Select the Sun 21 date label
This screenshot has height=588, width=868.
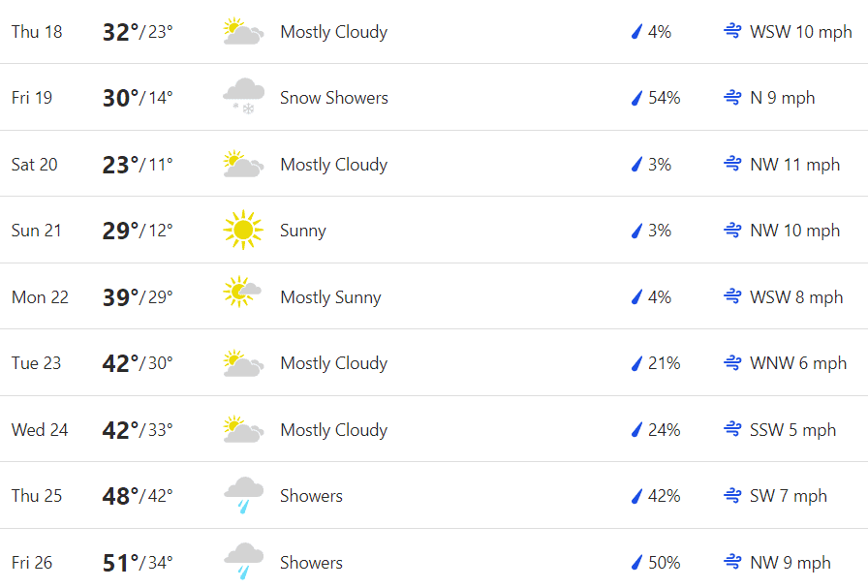point(37,231)
